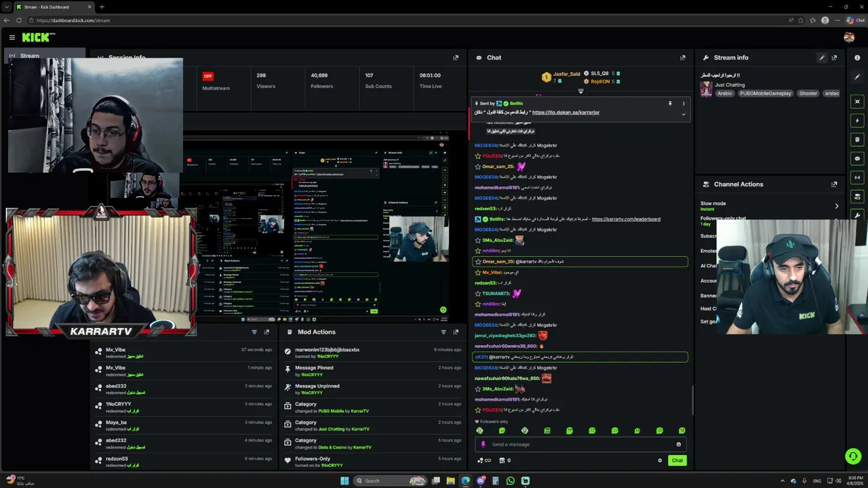The width and height of the screenshot is (868, 488).
Task: Toggle channel actions widget in sidebar
Action: pyautogui.click(x=857, y=197)
